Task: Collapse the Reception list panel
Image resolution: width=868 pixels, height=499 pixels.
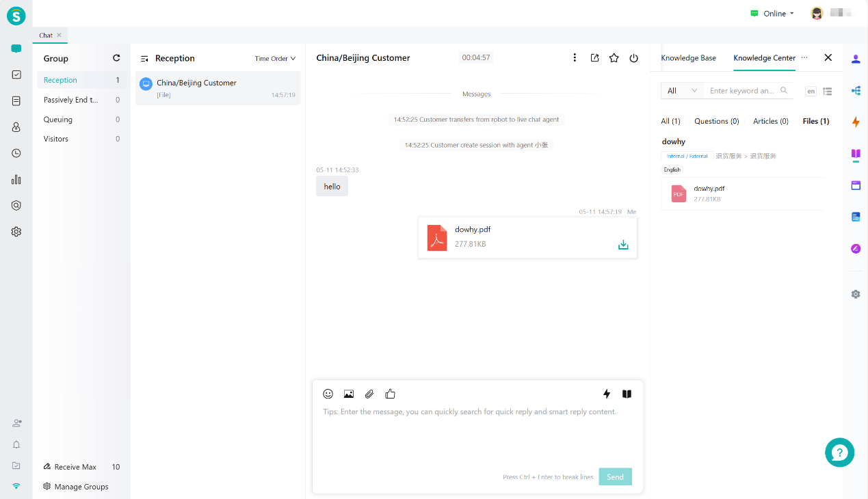Action: [144, 59]
